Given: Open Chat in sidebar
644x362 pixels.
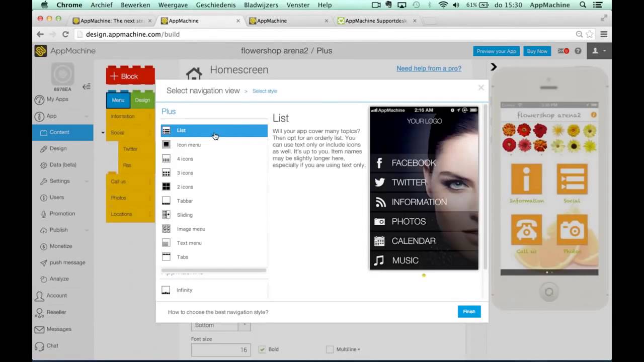Looking at the screenshot, I should click(52, 346).
